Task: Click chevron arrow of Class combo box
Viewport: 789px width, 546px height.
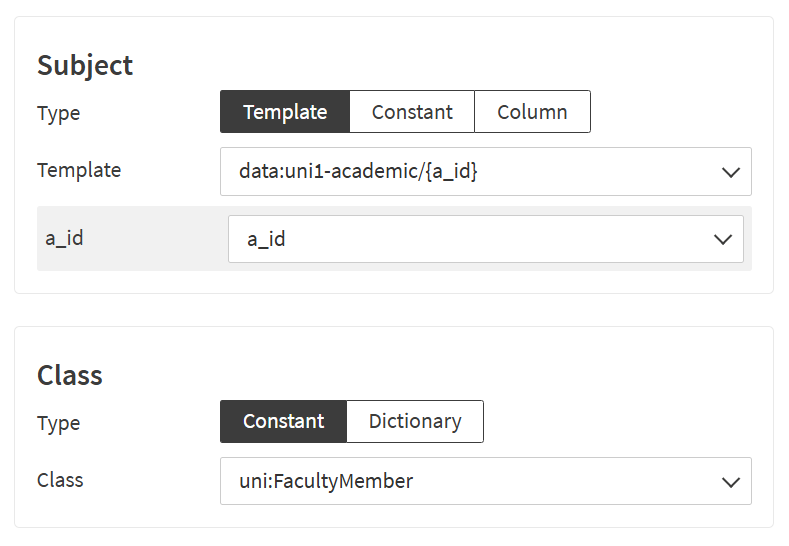Action: pyautogui.click(x=729, y=481)
